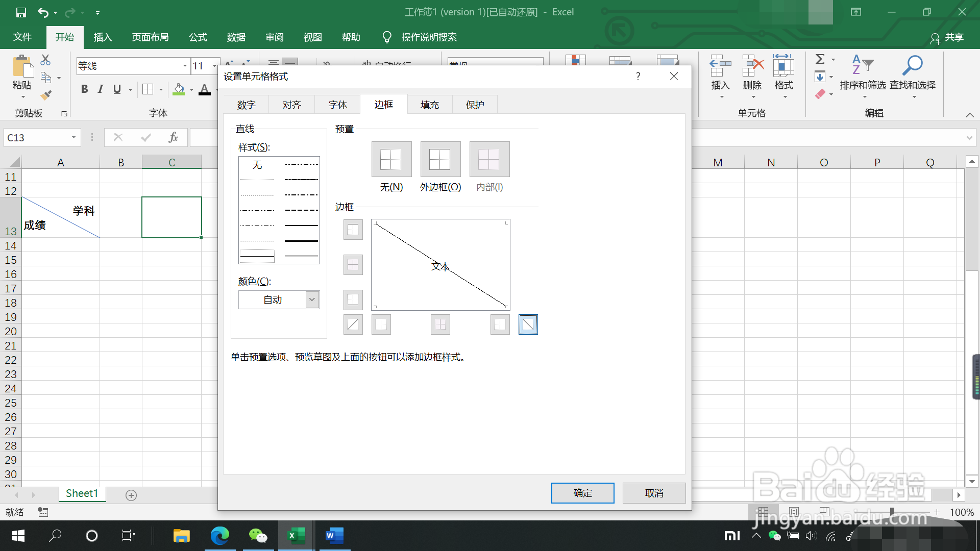Apply the right border button
Image resolution: width=980 pixels, height=551 pixels.
pyautogui.click(x=500, y=324)
